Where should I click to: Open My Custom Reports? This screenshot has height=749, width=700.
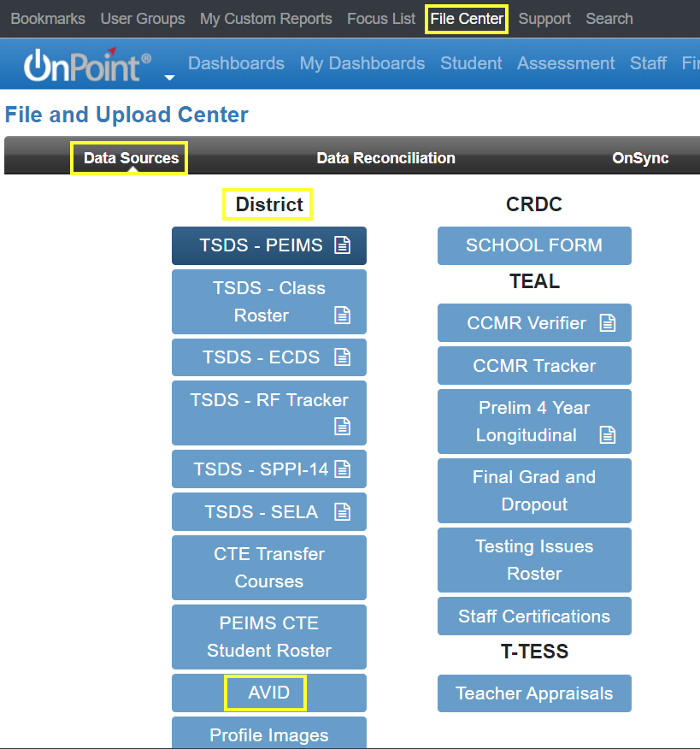(x=266, y=19)
